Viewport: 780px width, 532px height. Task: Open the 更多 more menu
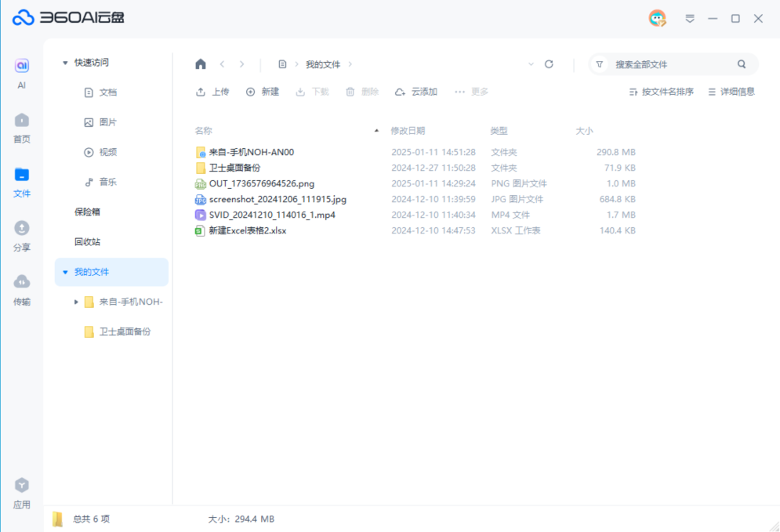click(471, 92)
